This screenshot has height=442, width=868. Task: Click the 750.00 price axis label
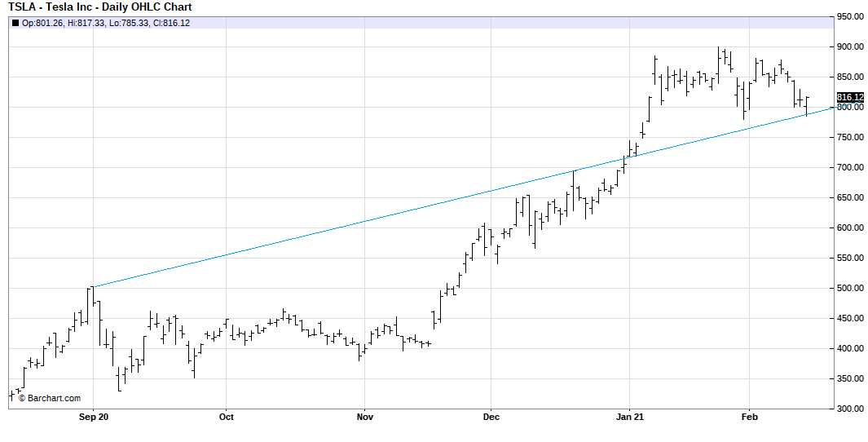coord(851,137)
